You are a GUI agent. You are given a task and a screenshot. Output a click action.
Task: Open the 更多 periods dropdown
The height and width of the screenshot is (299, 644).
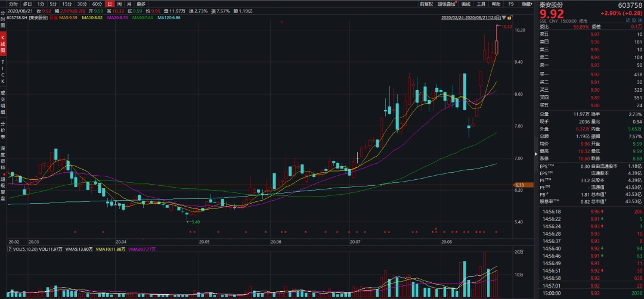pos(141,4)
